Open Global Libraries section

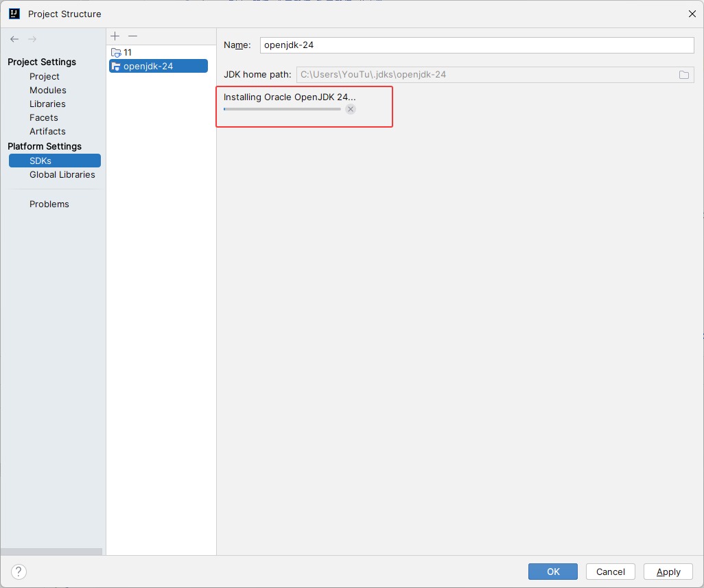click(62, 174)
